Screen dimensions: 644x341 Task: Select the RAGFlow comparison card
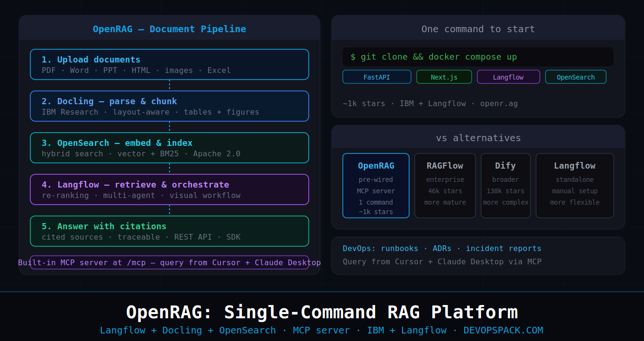pyautogui.click(x=445, y=186)
